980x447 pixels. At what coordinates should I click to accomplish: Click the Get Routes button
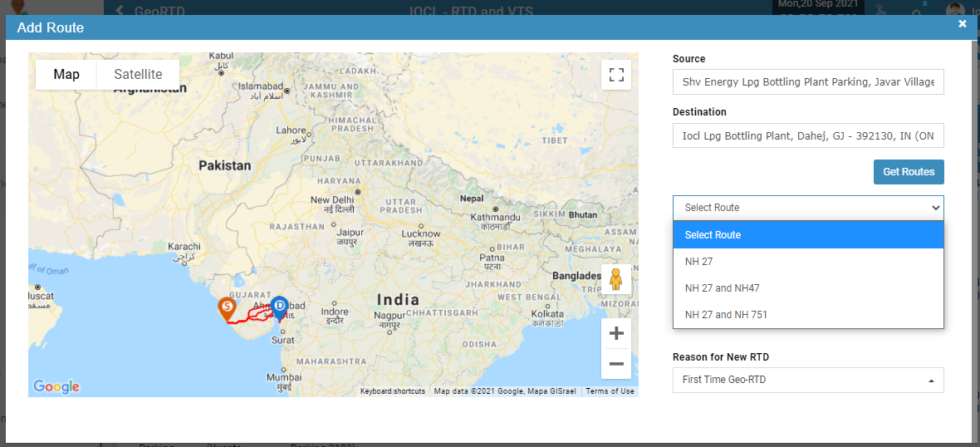[x=908, y=172]
